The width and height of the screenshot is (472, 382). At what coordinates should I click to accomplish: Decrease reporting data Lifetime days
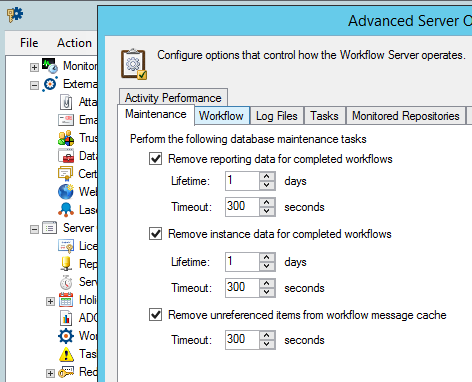(267, 185)
